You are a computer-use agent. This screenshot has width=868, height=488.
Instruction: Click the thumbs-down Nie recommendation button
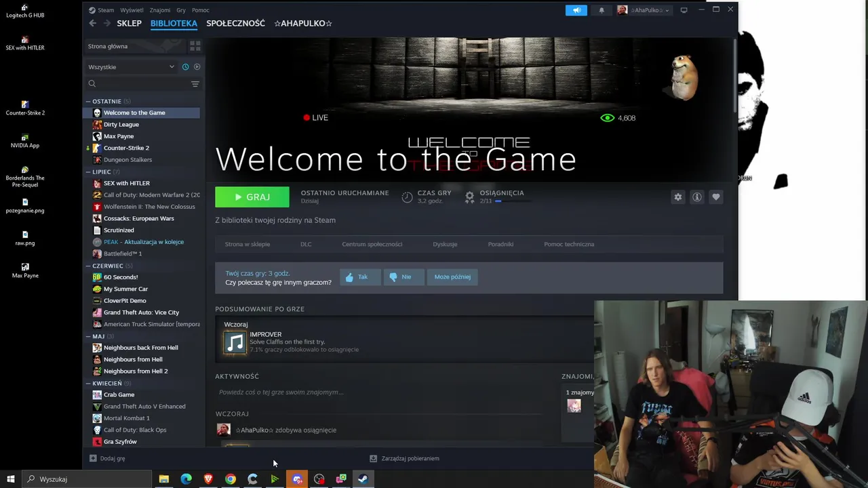403,277
